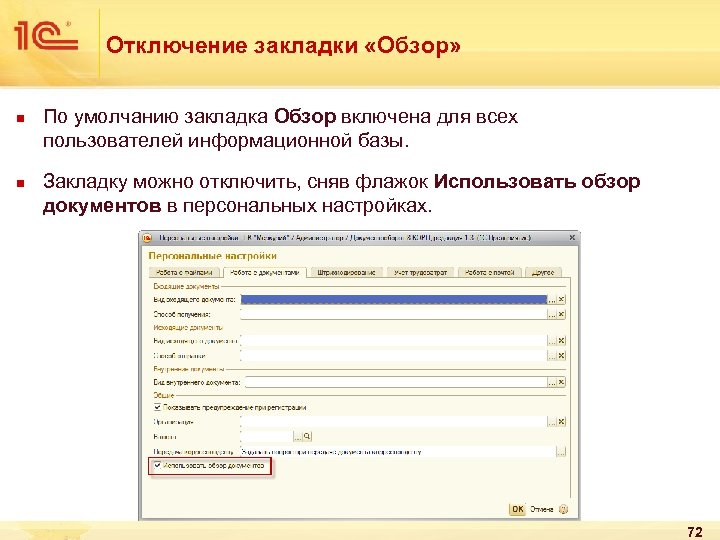Click the slide title Отключение закладки «Обзор»
Screen dimensions: 720x540
pyautogui.click(x=283, y=45)
